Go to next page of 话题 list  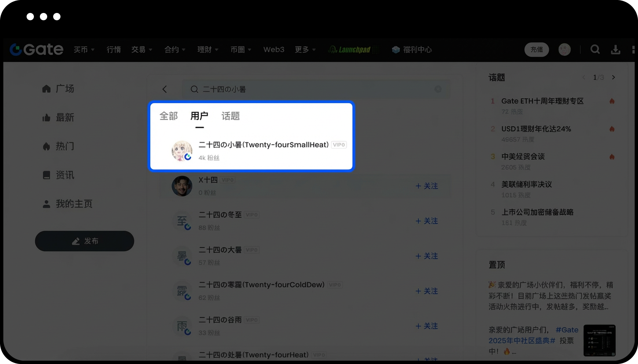613,77
